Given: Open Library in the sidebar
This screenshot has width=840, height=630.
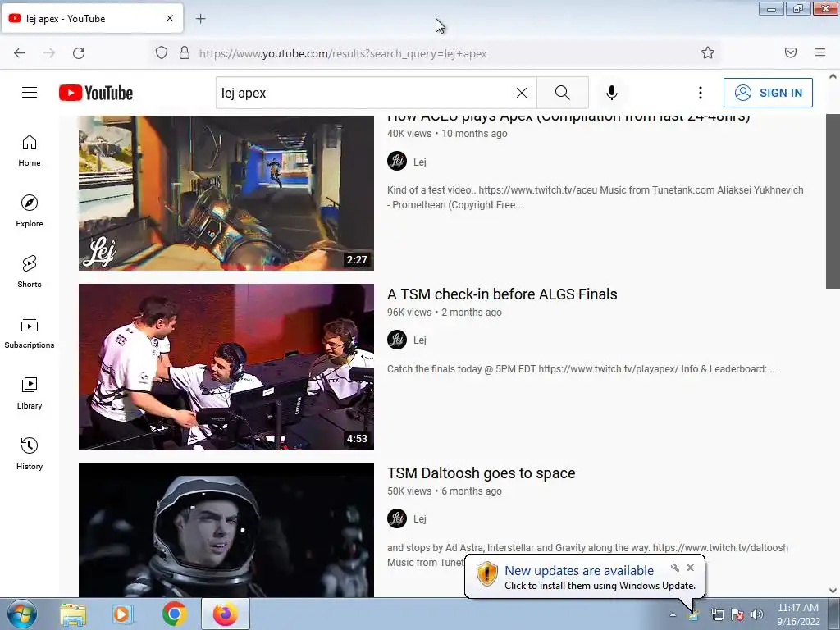Looking at the screenshot, I should pos(30,393).
